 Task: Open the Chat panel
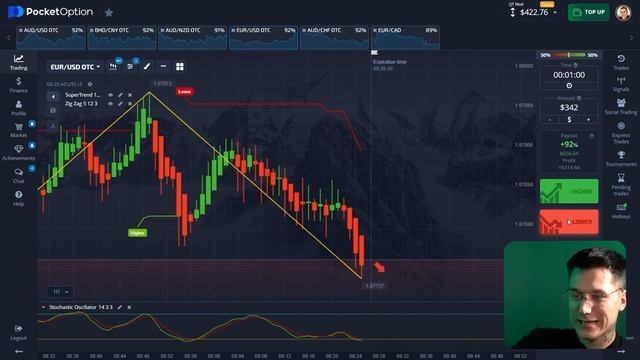pos(19,176)
